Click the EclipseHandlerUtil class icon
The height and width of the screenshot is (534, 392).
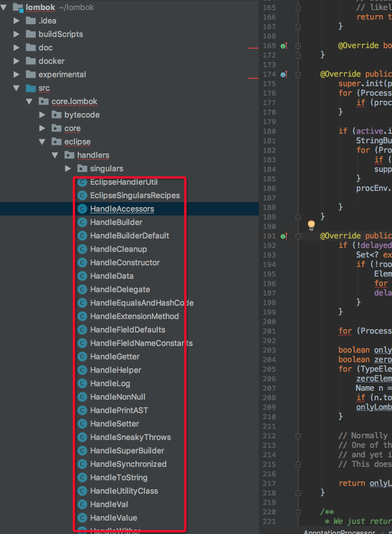(82, 182)
